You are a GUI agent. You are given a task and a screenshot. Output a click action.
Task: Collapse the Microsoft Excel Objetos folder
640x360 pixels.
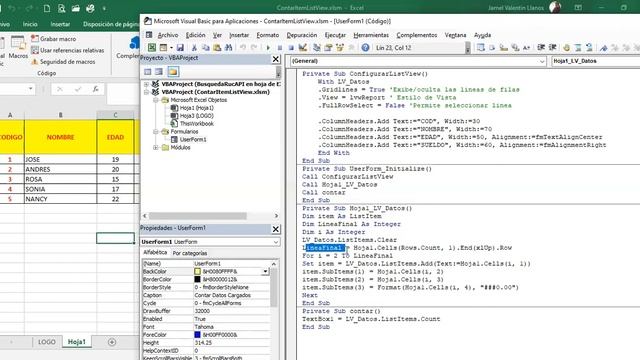click(156, 100)
